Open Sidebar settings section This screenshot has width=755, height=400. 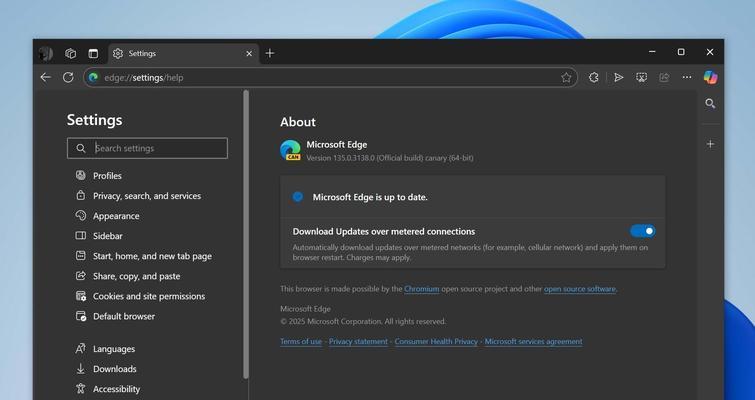pyautogui.click(x=99, y=236)
